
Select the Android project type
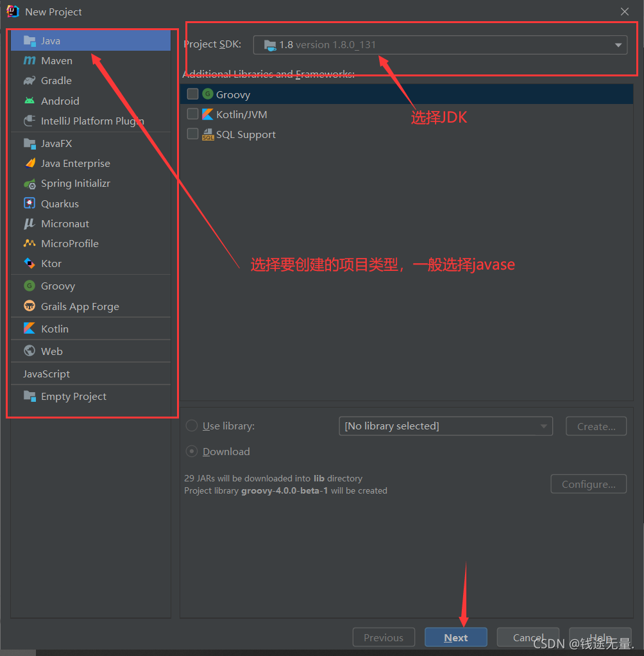90,101
